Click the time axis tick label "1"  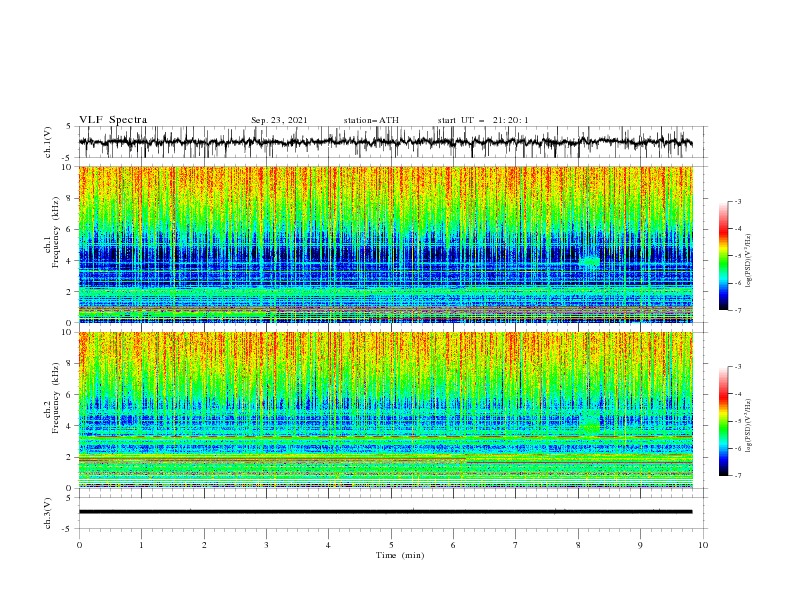point(141,545)
